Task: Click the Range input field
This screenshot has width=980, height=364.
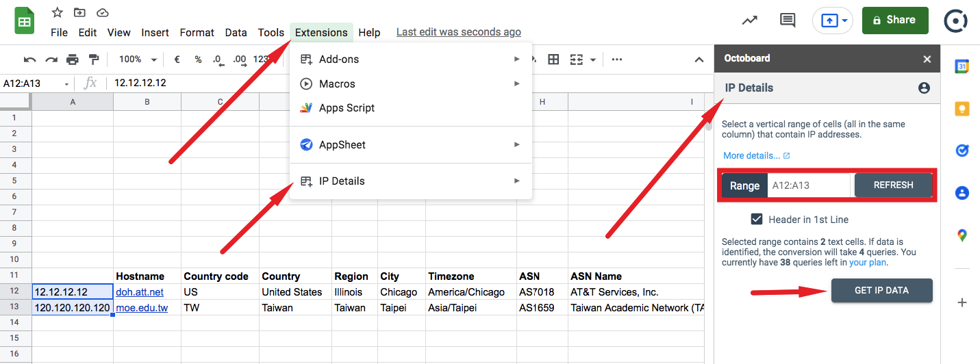Action: 809,185
